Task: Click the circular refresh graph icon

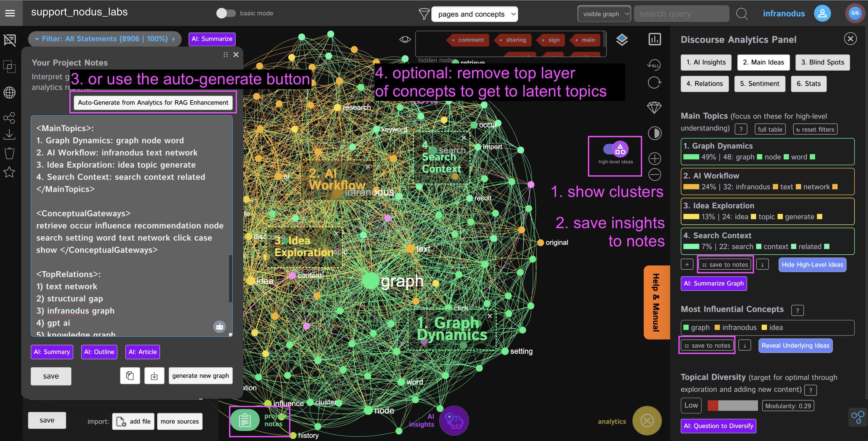Action: click(654, 82)
